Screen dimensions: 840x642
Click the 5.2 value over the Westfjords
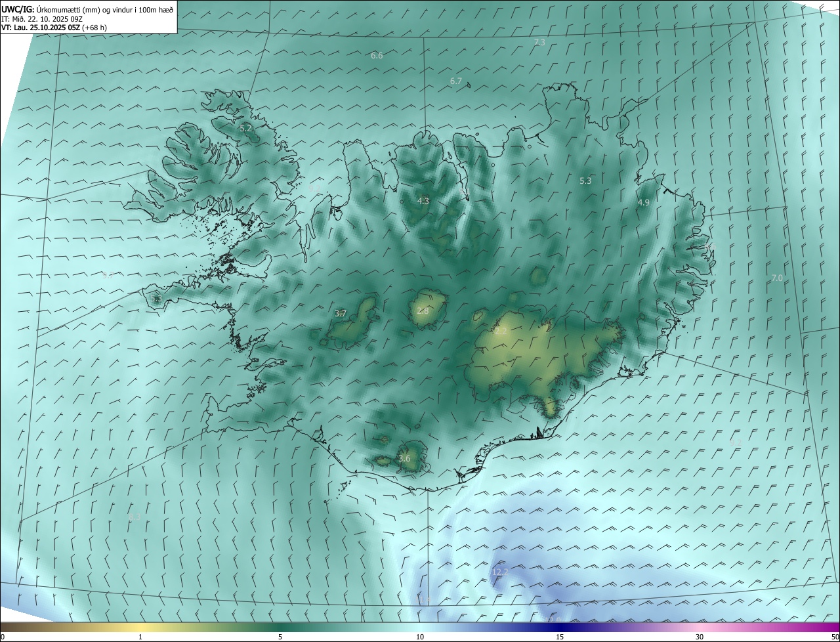245,129
